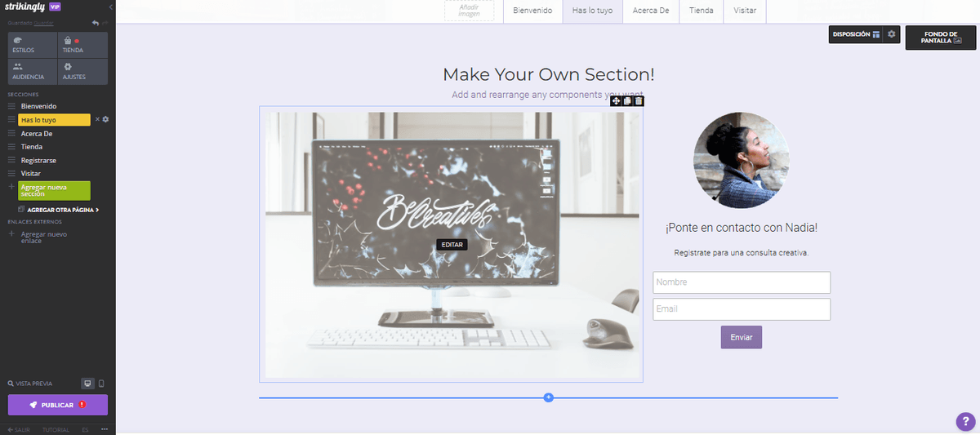Click plus icon beside Agregar nuevo enlace

coord(11,234)
